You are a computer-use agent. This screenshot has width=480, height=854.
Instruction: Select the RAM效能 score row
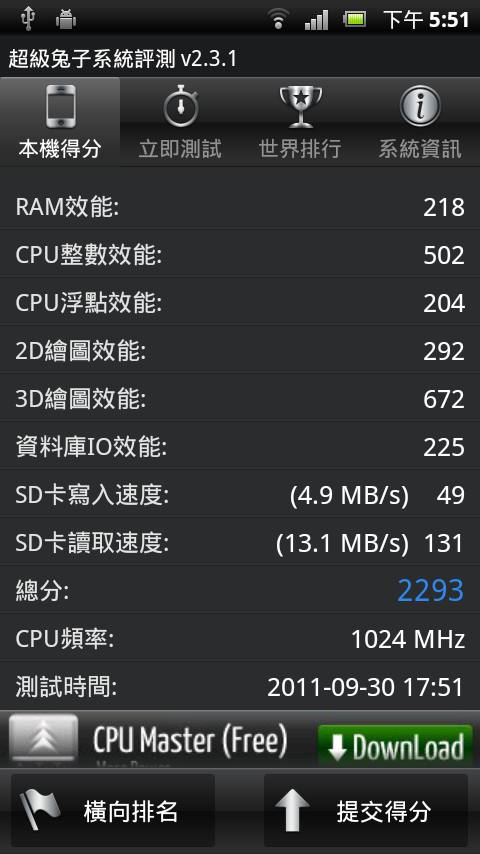coord(240,206)
